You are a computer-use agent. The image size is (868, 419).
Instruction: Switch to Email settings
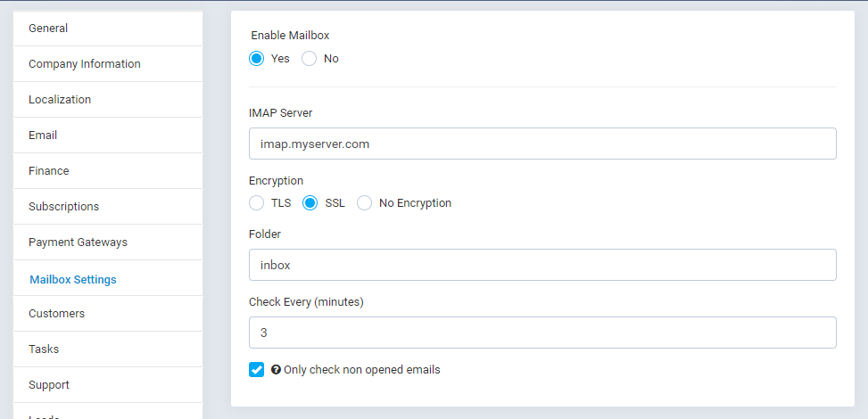(x=43, y=136)
